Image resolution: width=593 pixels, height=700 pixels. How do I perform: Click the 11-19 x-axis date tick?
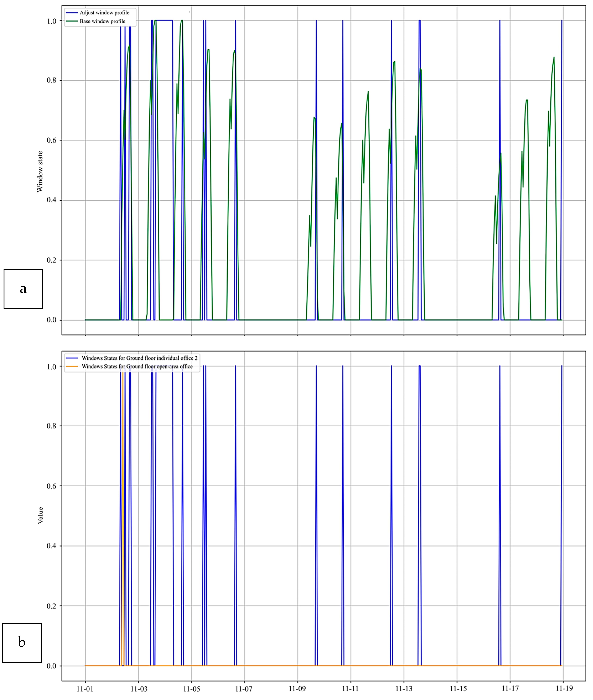[564, 689]
